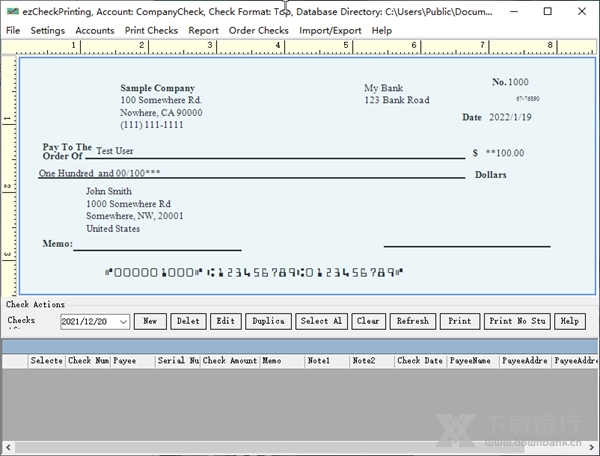Click the Refresh button
Viewport: 600px width, 456px height.
pos(412,321)
